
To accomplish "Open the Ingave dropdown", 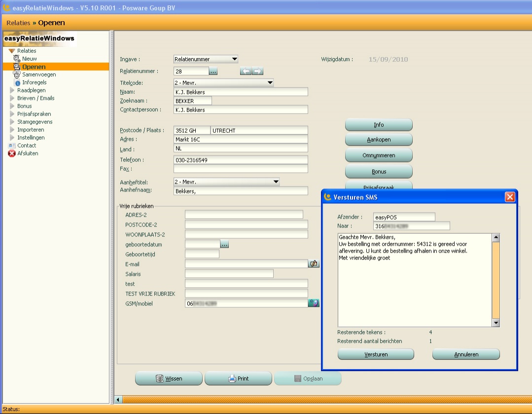I will coord(235,59).
